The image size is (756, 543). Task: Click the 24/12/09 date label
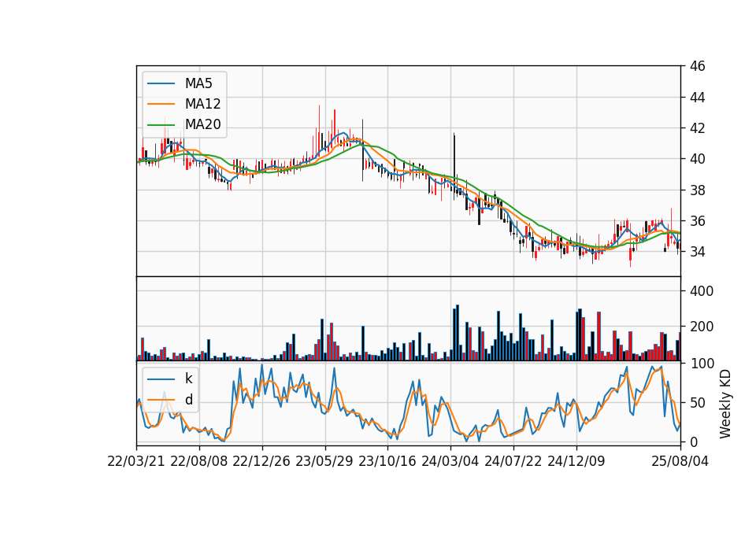[x=576, y=461]
